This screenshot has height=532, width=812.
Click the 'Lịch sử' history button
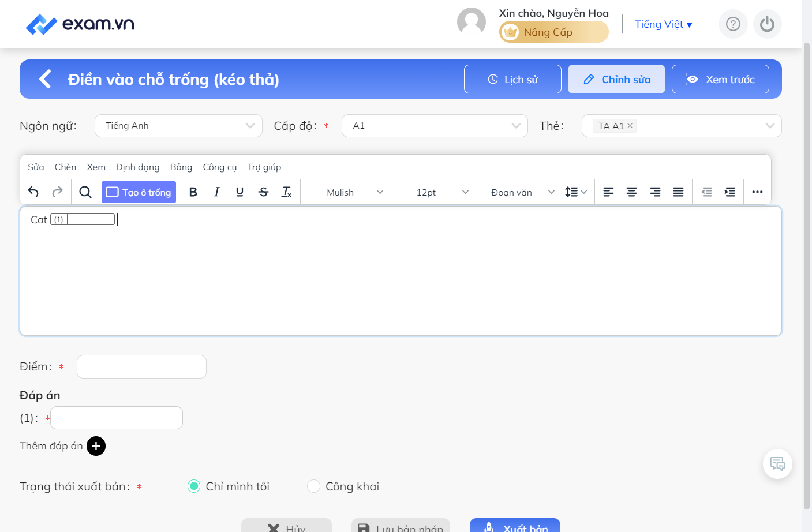click(x=512, y=79)
